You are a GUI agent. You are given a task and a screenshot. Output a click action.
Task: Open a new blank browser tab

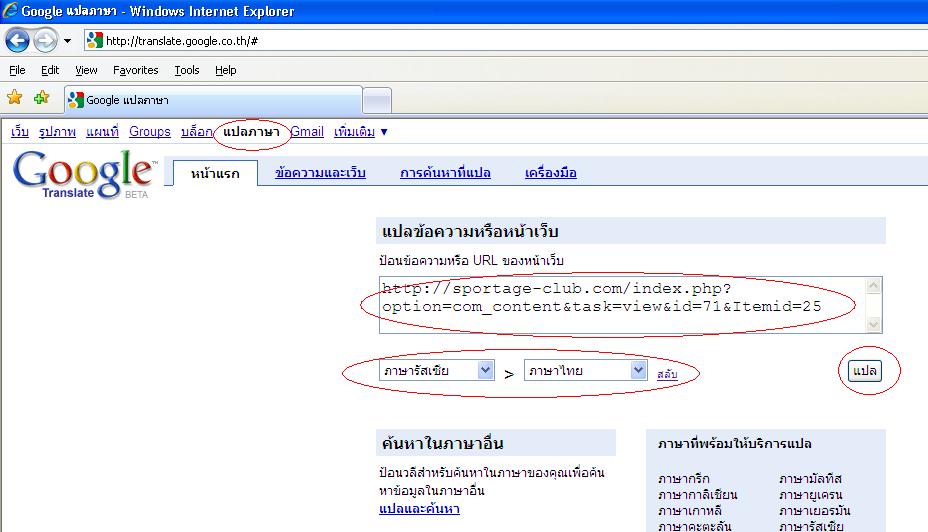376,100
